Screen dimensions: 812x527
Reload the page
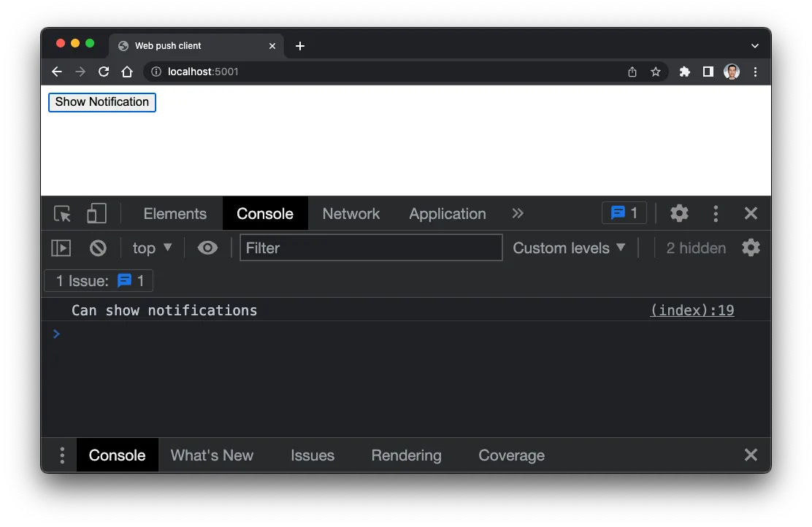pyautogui.click(x=104, y=72)
